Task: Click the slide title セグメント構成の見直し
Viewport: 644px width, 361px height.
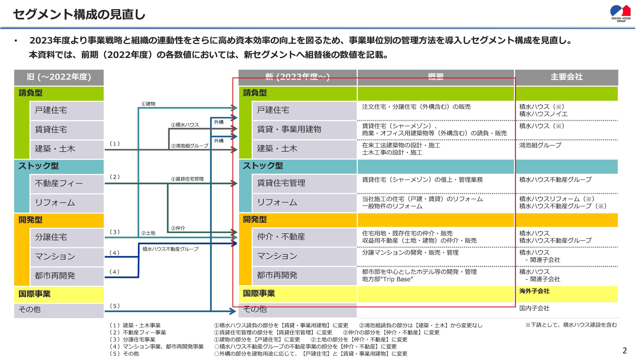Action: pyautogui.click(x=79, y=14)
